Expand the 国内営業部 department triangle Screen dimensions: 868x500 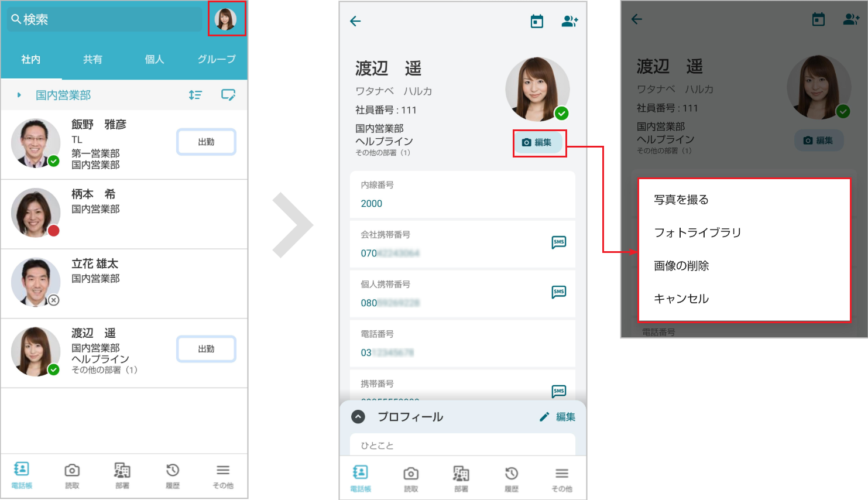[19, 95]
